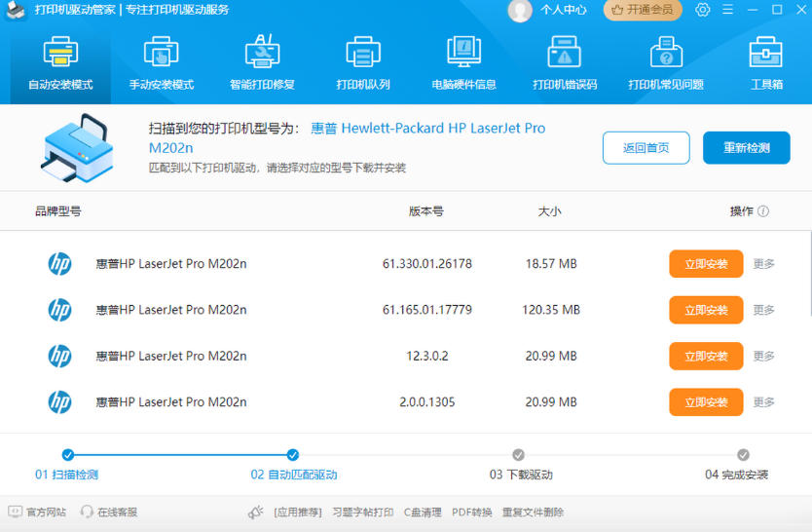Open 手动安装模式 manual install mode
Image resolution: width=812 pixels, height=532 pixels.
pos(161,63)
